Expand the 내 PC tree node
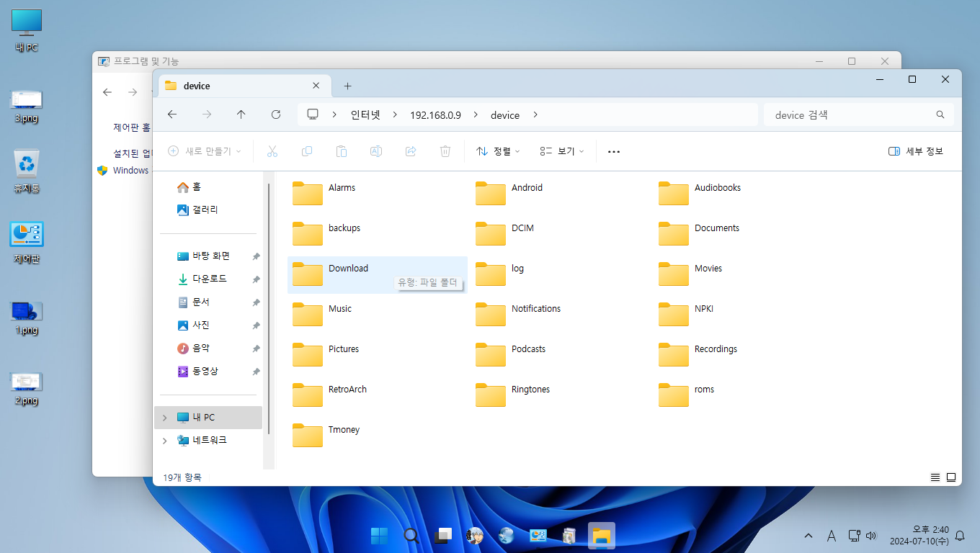Image resolution: width=980 pixels, height=553 pixels. [165, 418]
